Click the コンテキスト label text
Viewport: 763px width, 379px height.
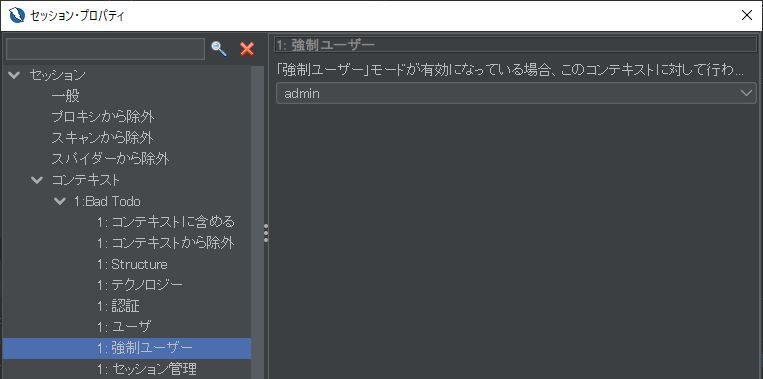[85, 180]
